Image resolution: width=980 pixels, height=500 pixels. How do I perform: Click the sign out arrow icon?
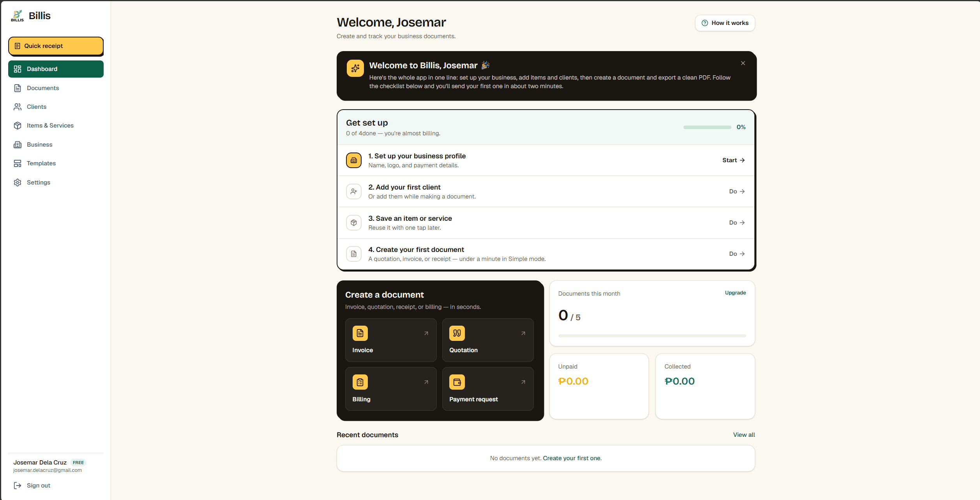[x=18, y=486]
